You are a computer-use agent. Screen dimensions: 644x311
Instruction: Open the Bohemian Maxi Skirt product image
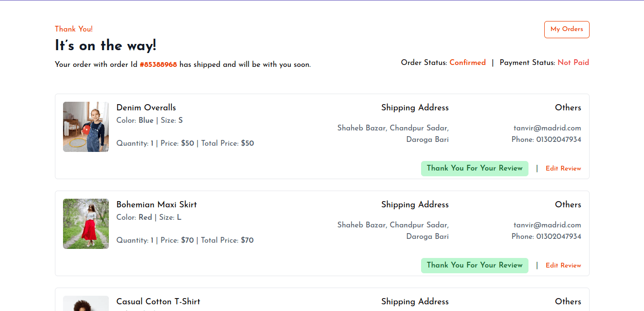pyautogui.click(x=86, y=224)
